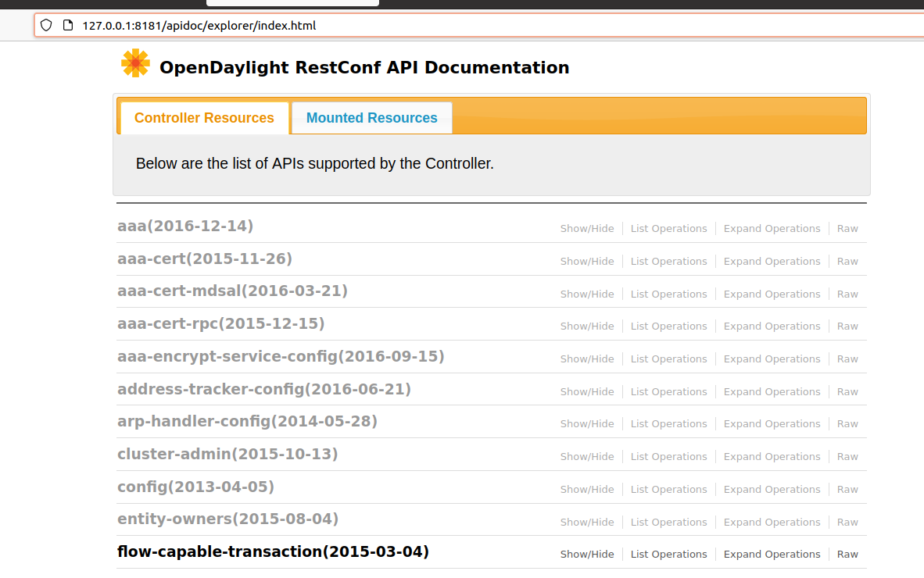Open config(2013-04-05) heading
Viewport: 924px width, 578px height.
195,487
